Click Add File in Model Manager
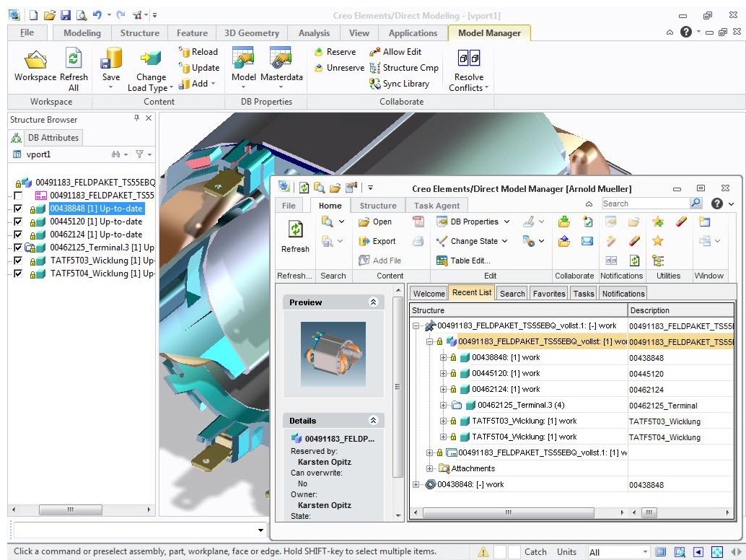 pos(380,261)
